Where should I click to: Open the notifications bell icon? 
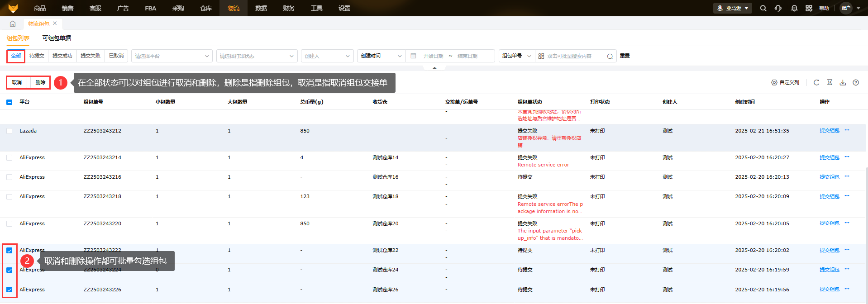(794, 8)
